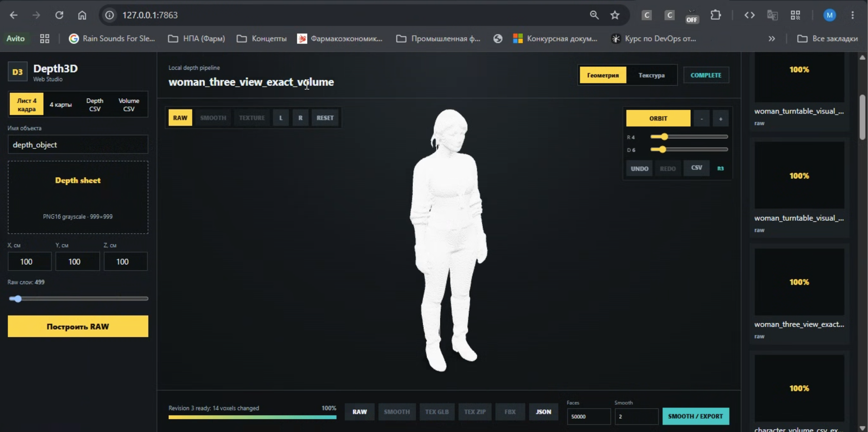
Task: Open the QR grid extension icon
Action: tap(795, 15)
